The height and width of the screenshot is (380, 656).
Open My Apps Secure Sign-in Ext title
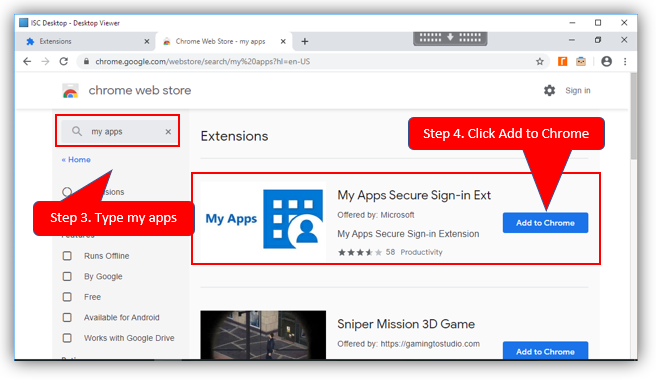point(414,195)
